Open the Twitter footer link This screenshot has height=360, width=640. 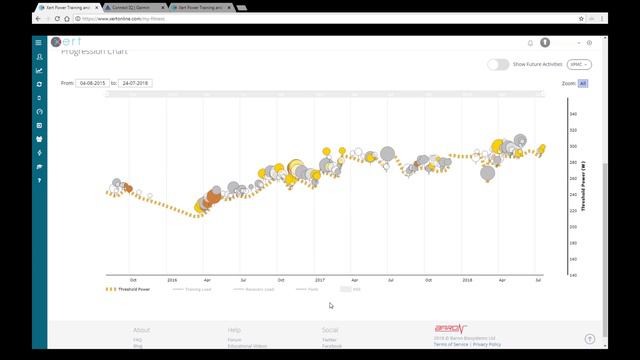coord(329,340)
